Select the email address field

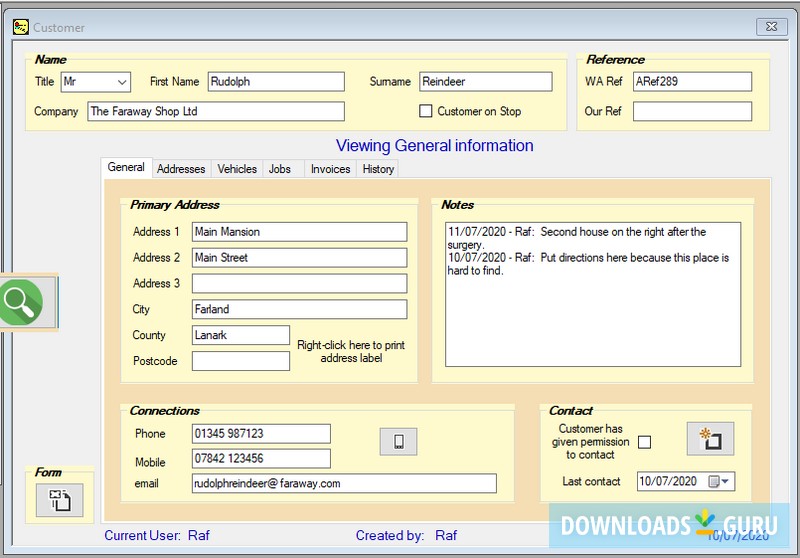343,484
